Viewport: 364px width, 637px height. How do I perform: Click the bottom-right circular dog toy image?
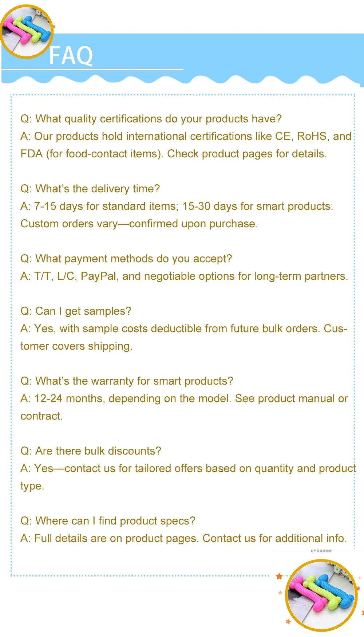click(x=321, y=595)
